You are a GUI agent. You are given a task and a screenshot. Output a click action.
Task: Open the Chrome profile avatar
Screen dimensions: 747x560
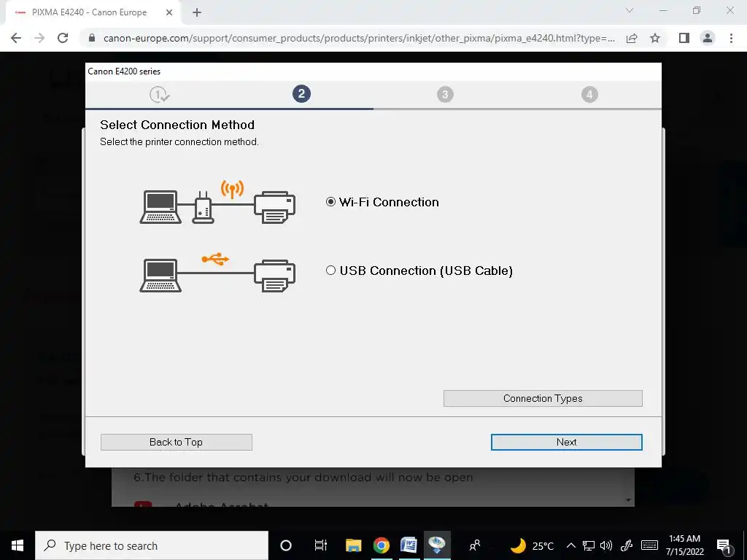pyautogui.click(x=708, y=38)
